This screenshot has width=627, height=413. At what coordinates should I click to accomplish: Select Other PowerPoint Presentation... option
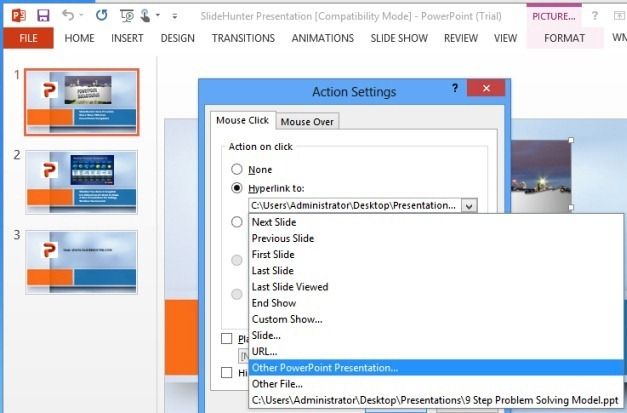pos(436,368)
